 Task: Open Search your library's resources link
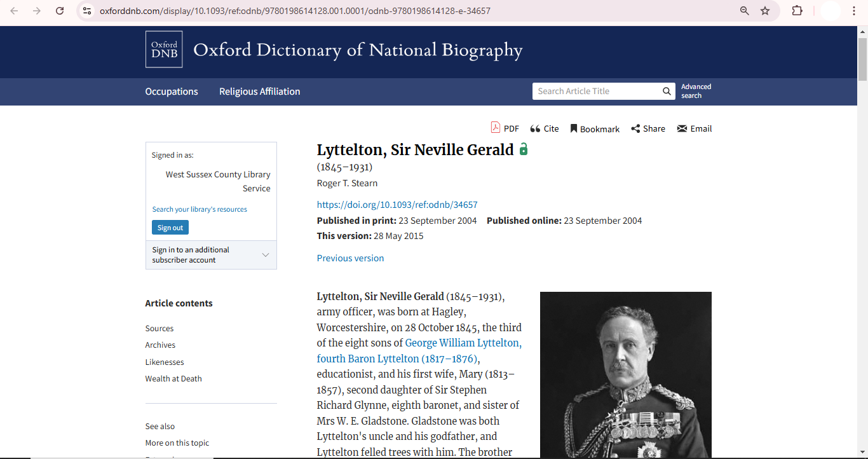tap(200, 209)
